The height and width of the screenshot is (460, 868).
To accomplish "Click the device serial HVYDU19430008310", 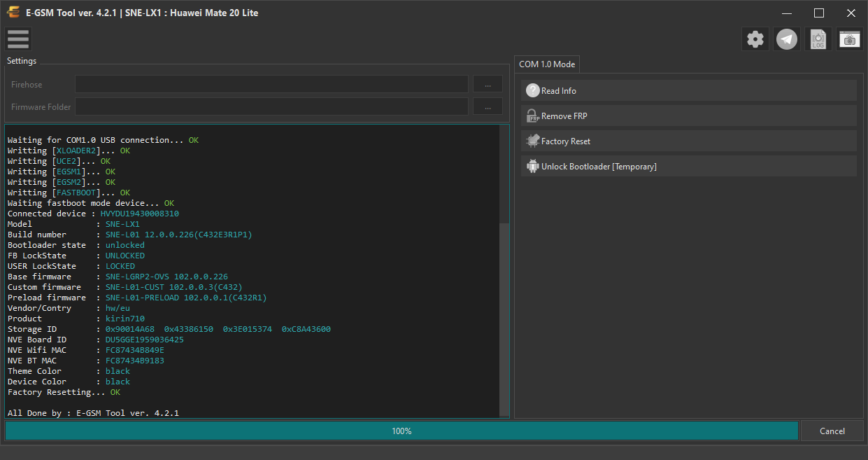I will point(140,214).
